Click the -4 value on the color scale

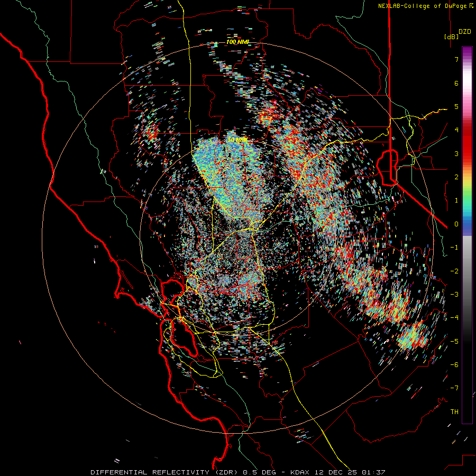pos(454,318)
